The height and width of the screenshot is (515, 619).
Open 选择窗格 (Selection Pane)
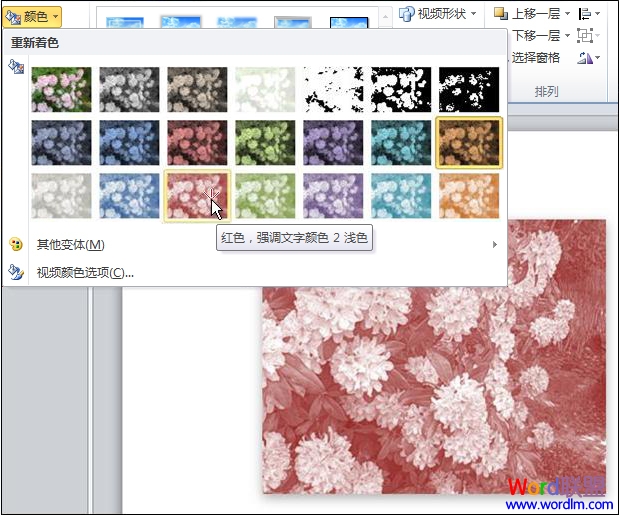(x=534, y=57)
